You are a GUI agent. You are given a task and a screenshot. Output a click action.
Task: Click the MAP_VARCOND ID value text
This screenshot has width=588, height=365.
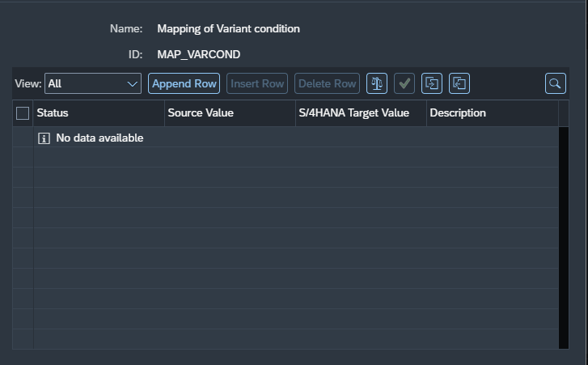tap(199, 54)
